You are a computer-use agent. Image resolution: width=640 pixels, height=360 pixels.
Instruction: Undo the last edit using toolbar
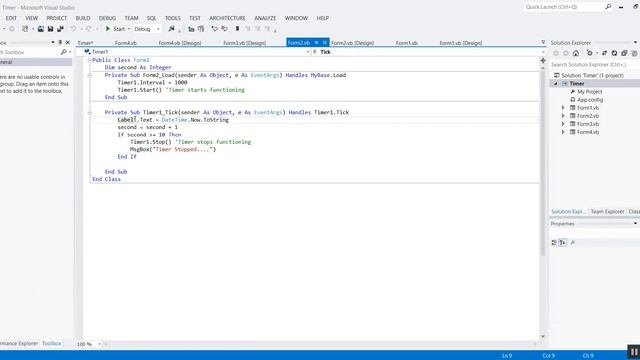tap(73, 29)
